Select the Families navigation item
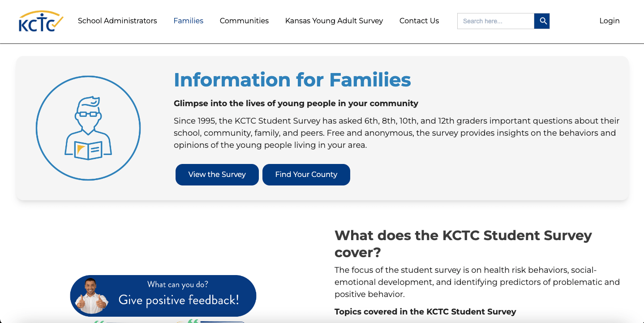The image size is (644, 323). pyautogui.click(x=188, y=21)
